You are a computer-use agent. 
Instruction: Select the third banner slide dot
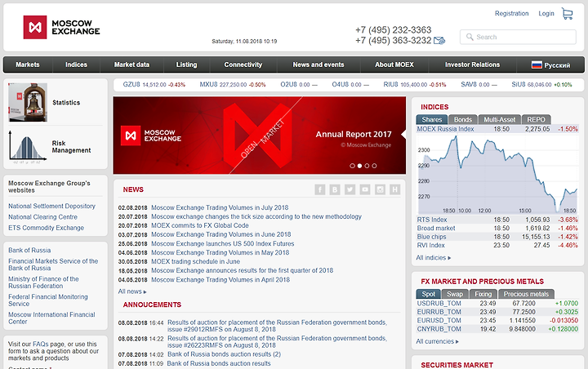coord(367,166)
